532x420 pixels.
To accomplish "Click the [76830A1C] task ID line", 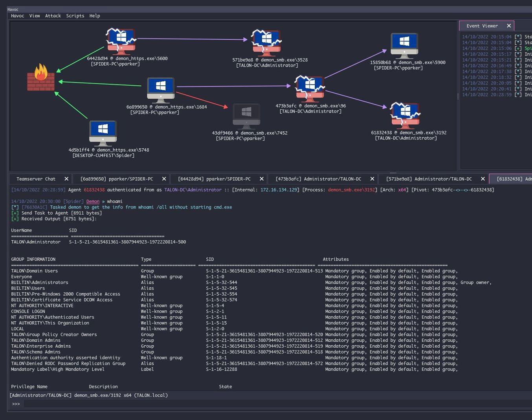I will click(x=121, y=207).
